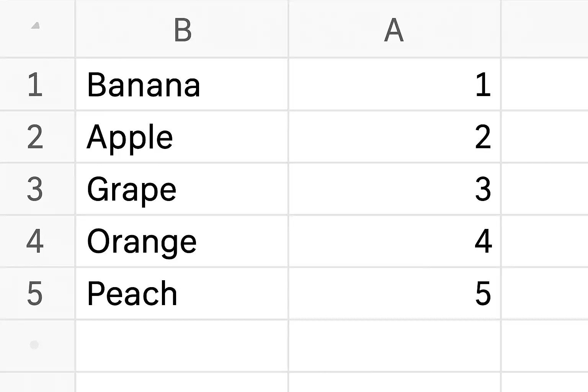Screen dimensions: 588x392
Task: Click the cell containing Orange
Action: click(182, 241)
